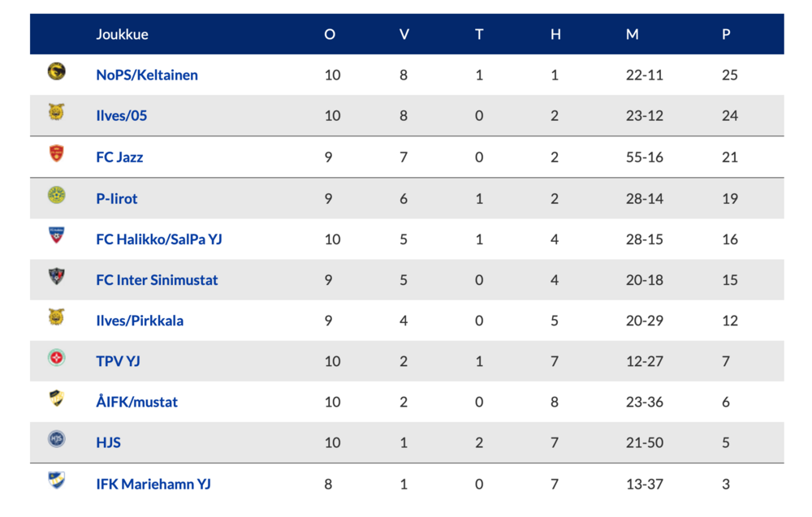
Task: Open the NoPS/Keltainen team link
Action: [147, 75]
